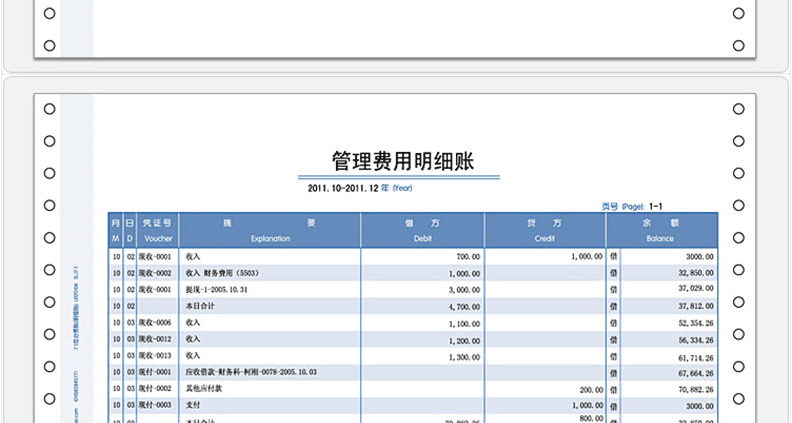Click balance 70,882.26
This screenshot has height=423, width=792.
pyautogui.click(x=696, y=390)
